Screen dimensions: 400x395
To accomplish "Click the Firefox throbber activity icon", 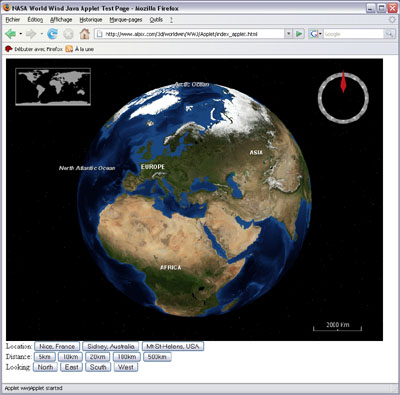I will [x=392, y=20].
